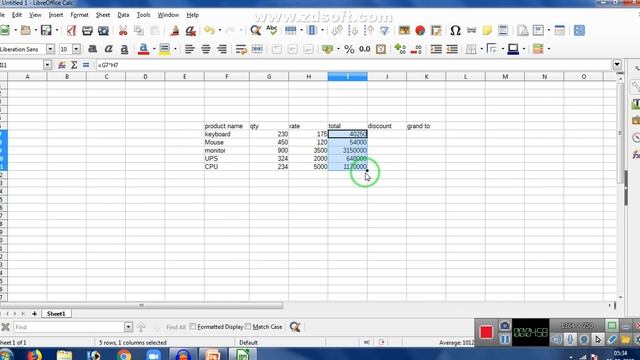Click the Clear Direct Formatting icon
The width and height of the screenshot is (640, 360).
(190, 30)
